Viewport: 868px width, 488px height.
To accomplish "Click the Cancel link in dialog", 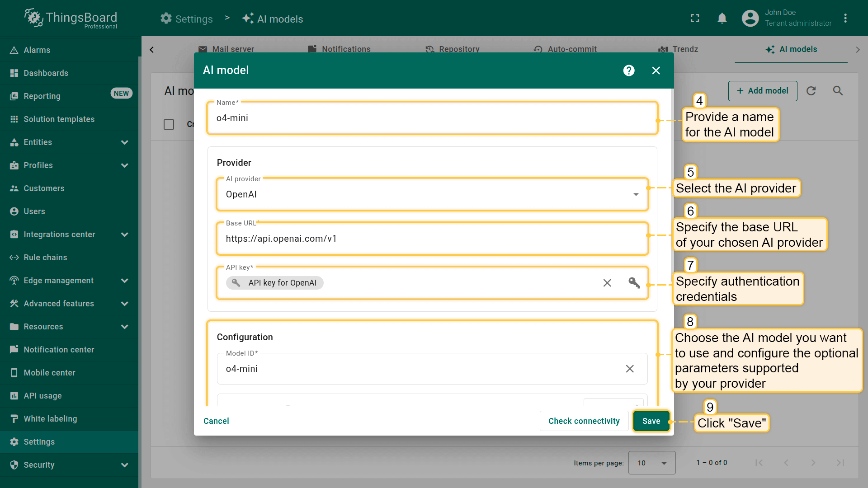I will [x=216, y=421].
